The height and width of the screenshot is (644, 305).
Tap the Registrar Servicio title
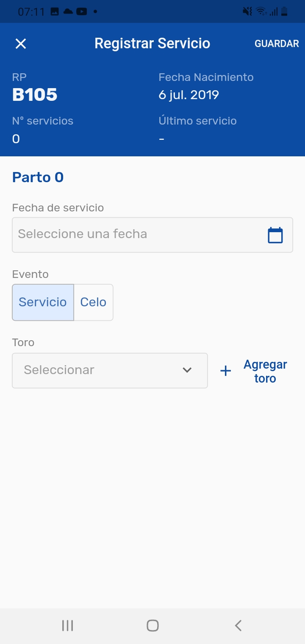(x=152, y=43)
